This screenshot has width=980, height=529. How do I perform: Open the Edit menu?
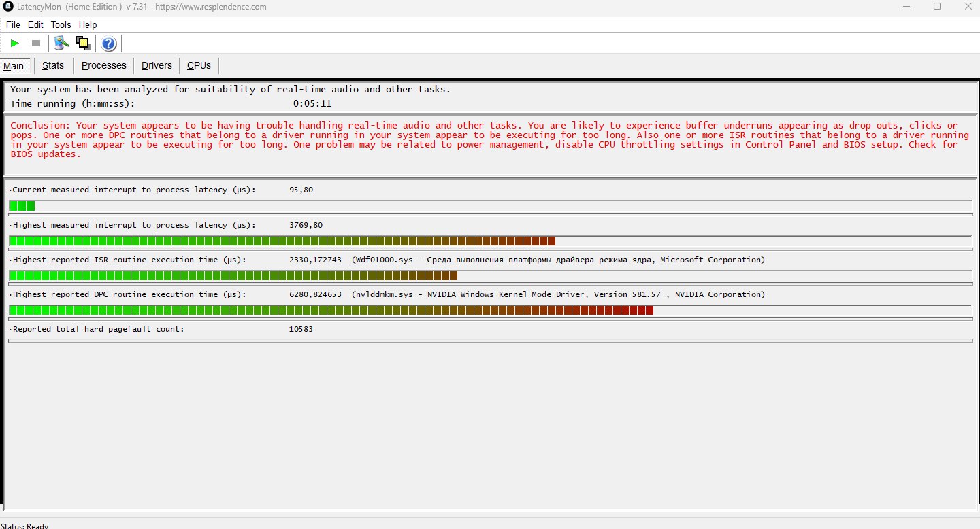click(35, 24)
